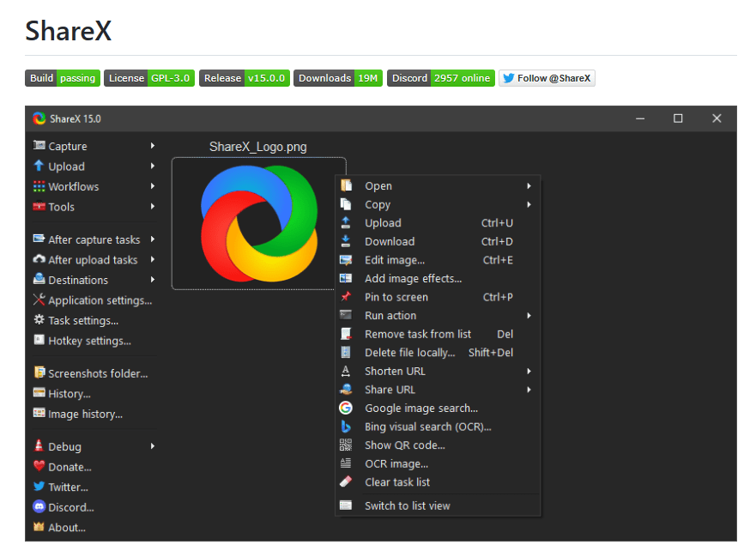Viewport: 756px width, 557px height.
Task: Expand the Workflows submenu arrow
Action: (x=153, y=185)
